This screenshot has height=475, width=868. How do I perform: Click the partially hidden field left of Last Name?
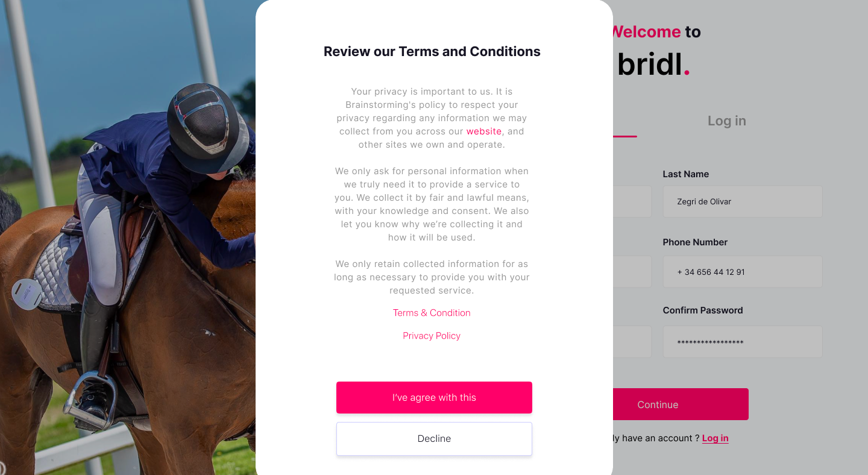[x=632, y=201]
